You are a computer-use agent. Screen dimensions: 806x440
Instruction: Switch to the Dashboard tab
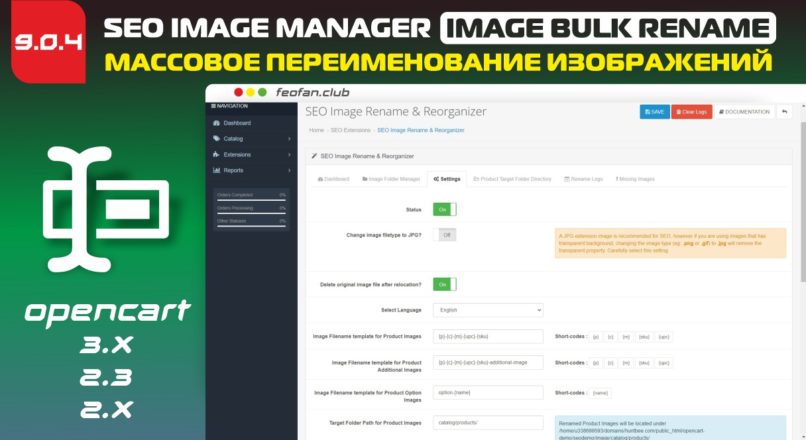click(x=334, y=179)
